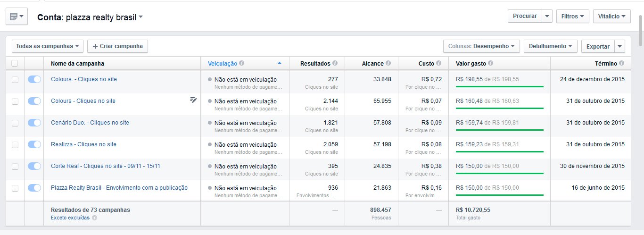Toggle off the Cenário Duo campaign switch
Screen dimensions: 644x235
click(34, 123)
